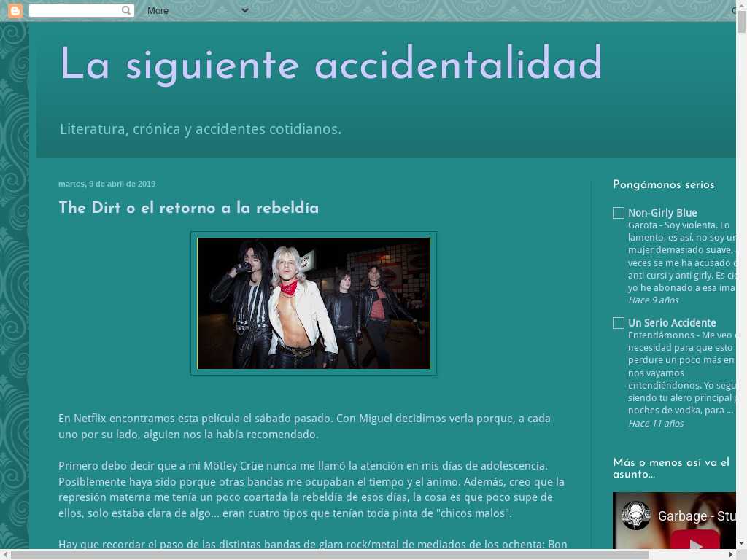The height and width of the screenshot is (560, 747).
Task: Click the horizontal scrollbar left arrow
Action: tap(5, 554)
